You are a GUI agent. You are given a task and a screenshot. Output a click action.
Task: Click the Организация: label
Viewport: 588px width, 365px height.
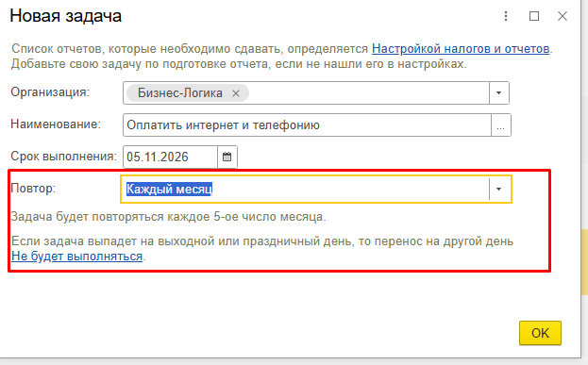point(50,92)
